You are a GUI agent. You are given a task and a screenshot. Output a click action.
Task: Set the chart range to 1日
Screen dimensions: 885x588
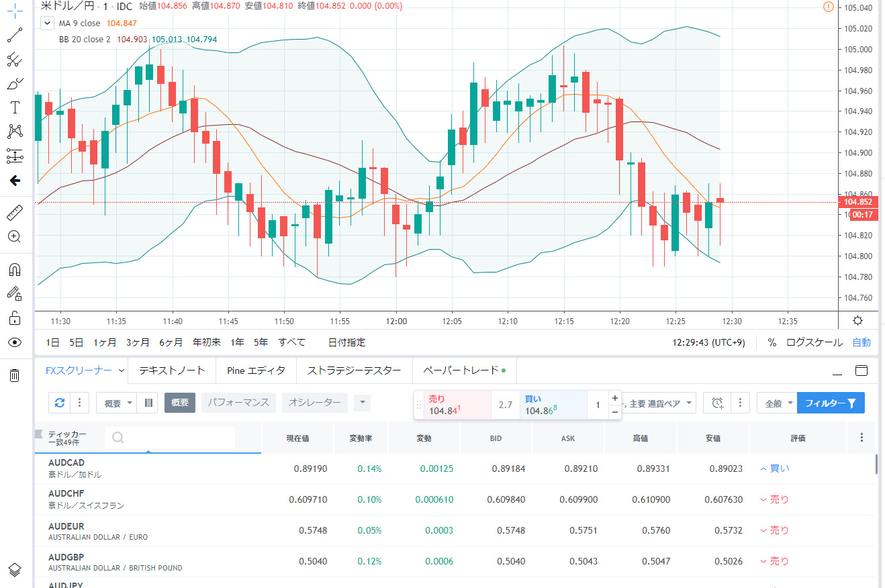pyautogui.click(x=52, y=342)
